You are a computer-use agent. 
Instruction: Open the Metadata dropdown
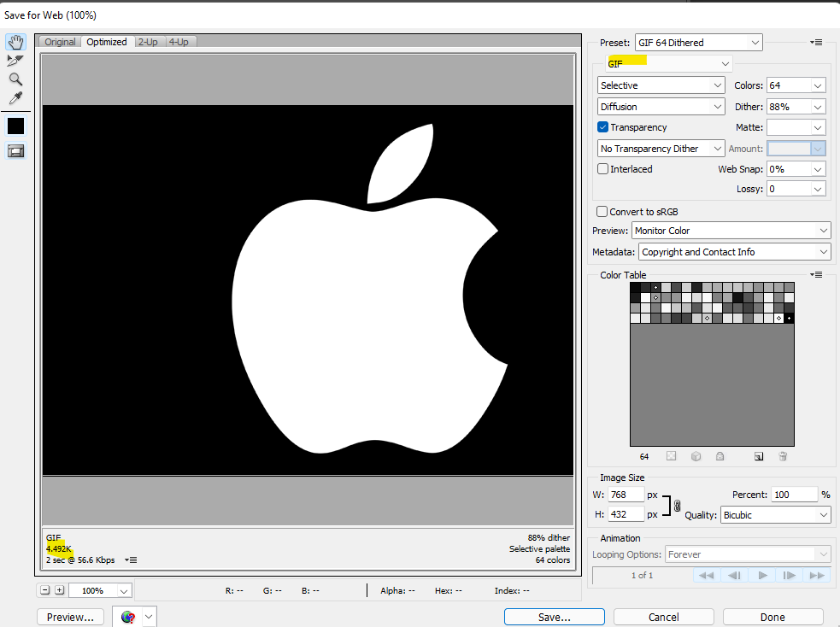coord(734,252)
